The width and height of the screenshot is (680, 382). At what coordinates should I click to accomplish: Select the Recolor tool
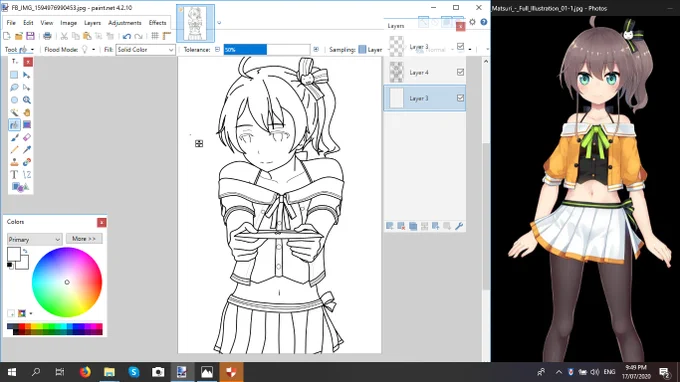26,162
